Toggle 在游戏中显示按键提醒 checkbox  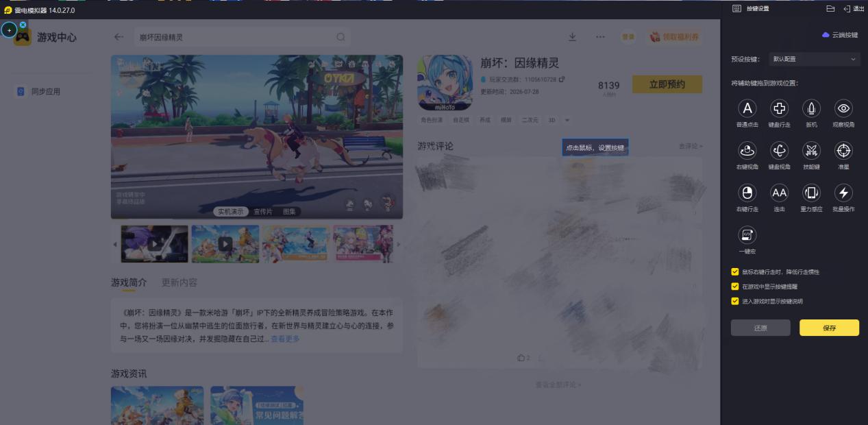(x=735, y=287)
